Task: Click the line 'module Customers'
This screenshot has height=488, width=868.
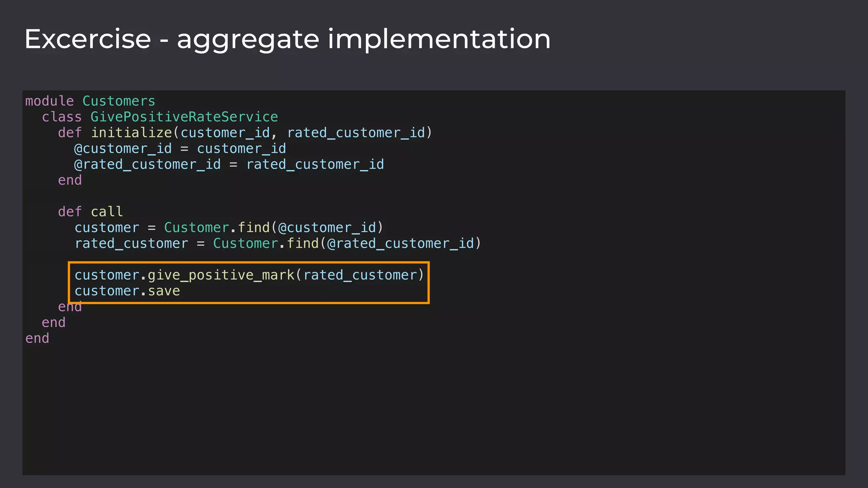Action: coord(90,101)
